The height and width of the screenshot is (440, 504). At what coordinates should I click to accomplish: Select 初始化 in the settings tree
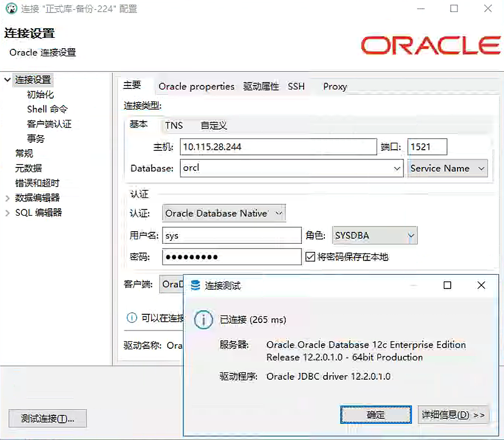coord(40,95)
